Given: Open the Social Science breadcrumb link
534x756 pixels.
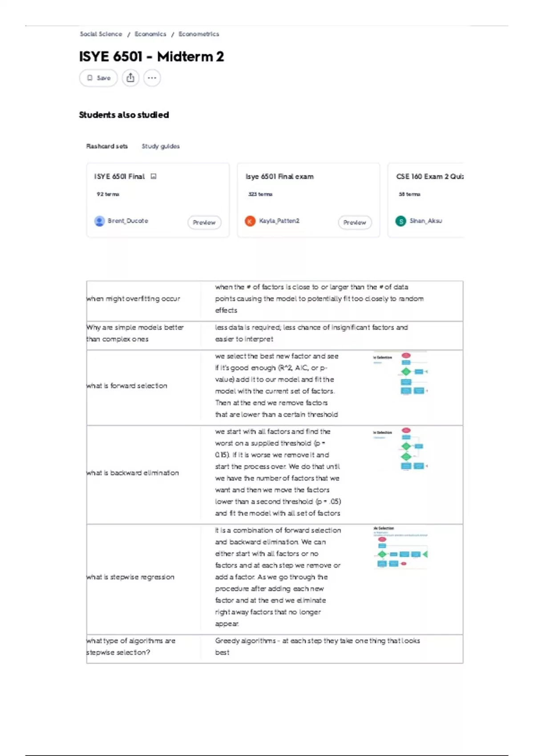Looking at the screenshot, I should 101,34.
